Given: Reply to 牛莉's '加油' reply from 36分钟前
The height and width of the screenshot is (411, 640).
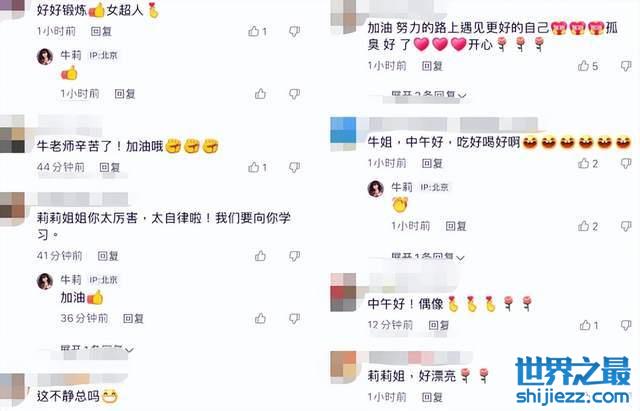Looking at the screenshot, I should [x=133, y=318].
